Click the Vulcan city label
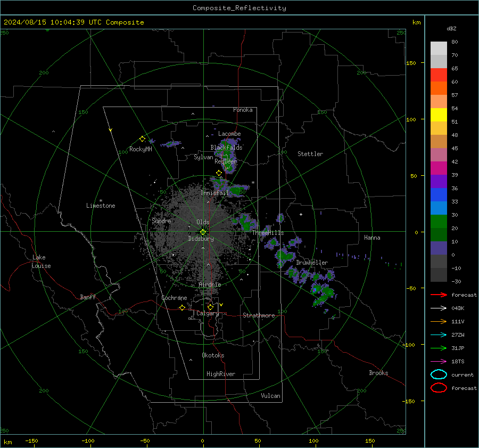 click(x=271, y=396)
